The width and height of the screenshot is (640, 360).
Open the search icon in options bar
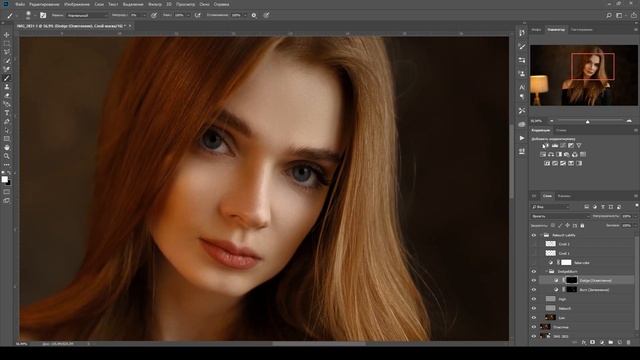609,16
